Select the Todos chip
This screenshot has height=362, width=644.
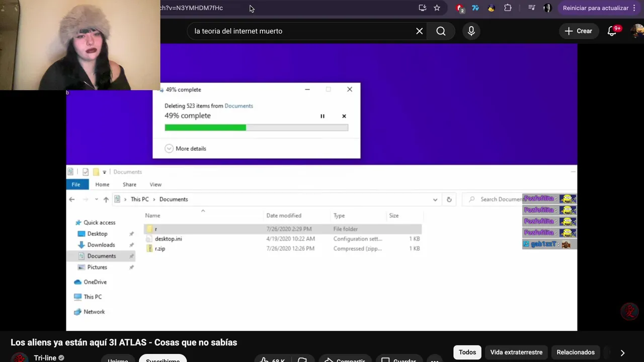(x=467, y=352)
